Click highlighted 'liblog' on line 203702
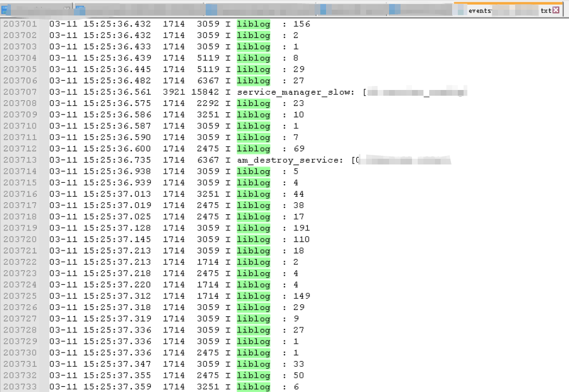Screen dimensions: 569x392 (x=254, y=35)
